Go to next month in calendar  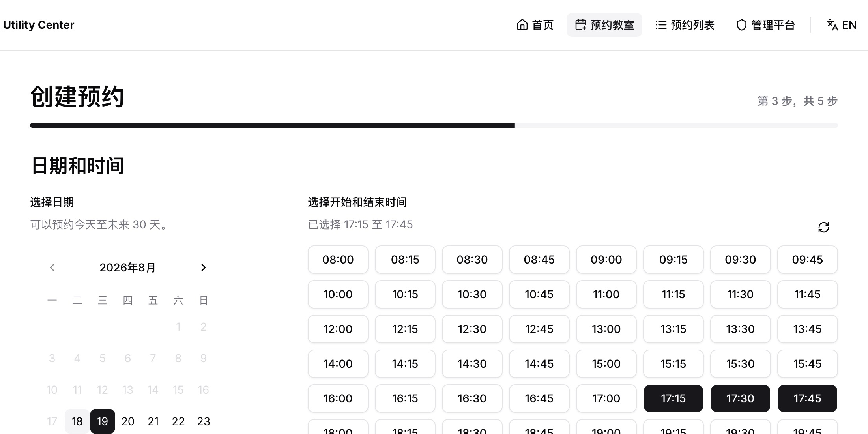pyautogui.click(x=204, y=268)
